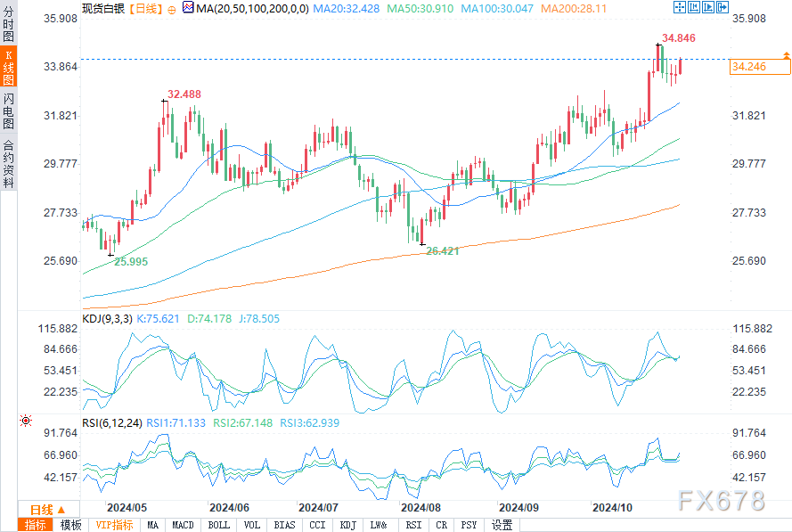This screenshot has height=532, width=792.
Task: Enable the MACD indicator
Action: pyautogui.click(x=183, y=525)
